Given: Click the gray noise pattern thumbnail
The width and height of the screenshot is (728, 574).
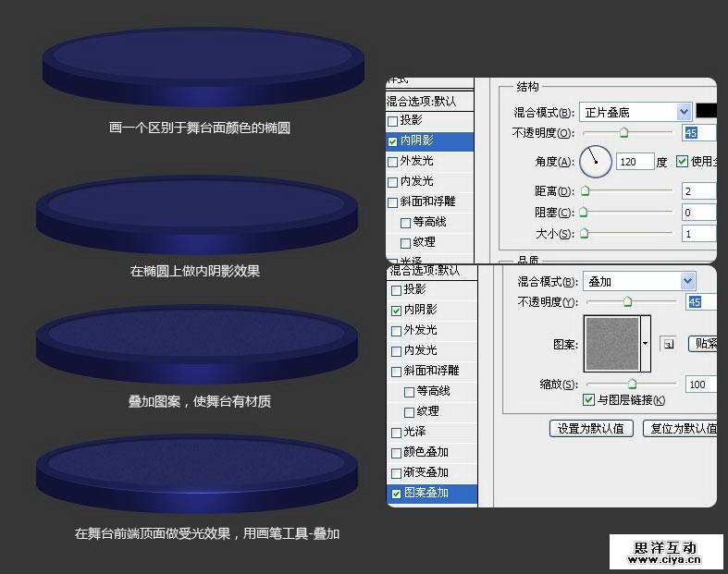Looking at the screenshot, I should [612, 343].
